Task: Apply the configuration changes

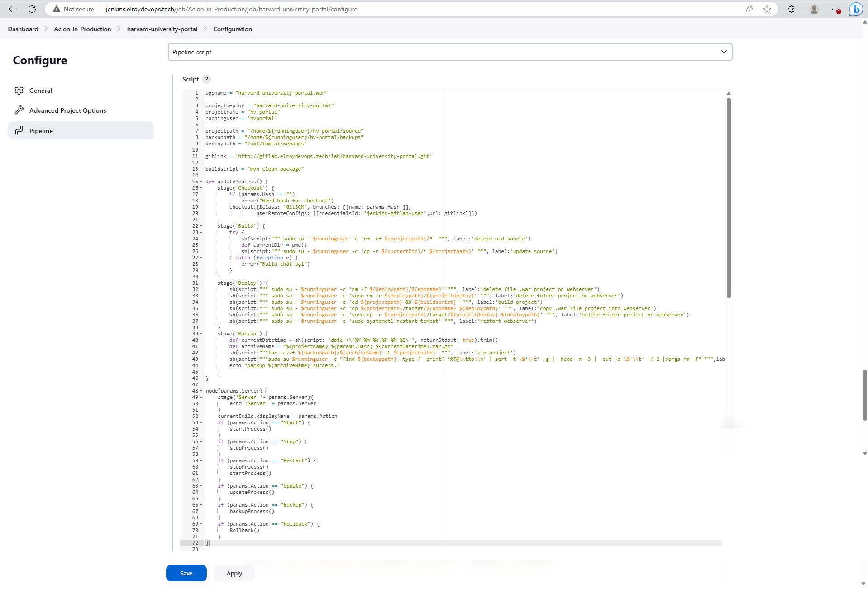Action: point(234,573)
